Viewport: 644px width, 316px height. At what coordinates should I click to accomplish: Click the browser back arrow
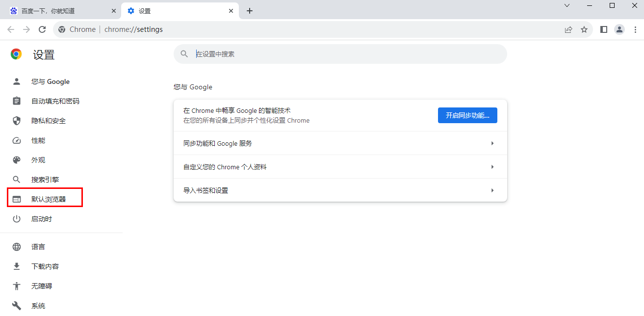11,29
